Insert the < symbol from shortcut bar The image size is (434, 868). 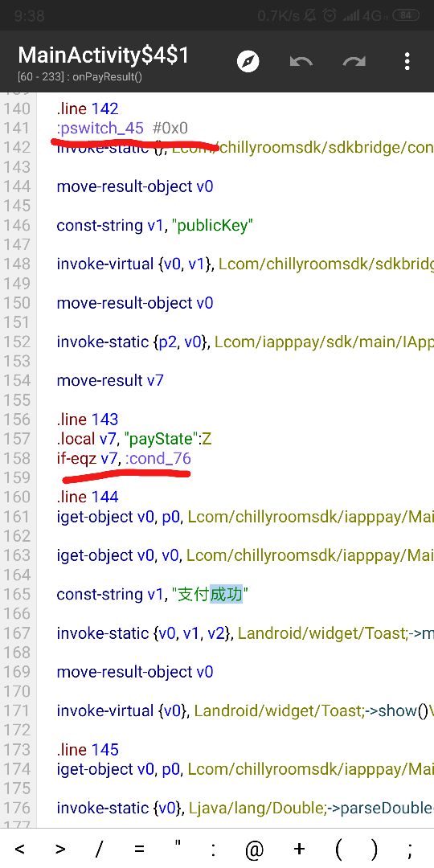point(19,849)
